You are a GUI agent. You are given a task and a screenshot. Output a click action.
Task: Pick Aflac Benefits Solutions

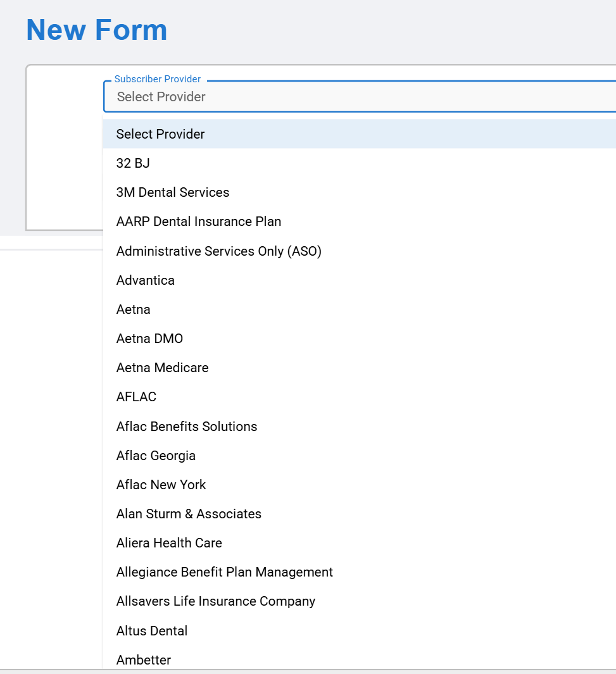pyautogui.click(x=187, y=427)
